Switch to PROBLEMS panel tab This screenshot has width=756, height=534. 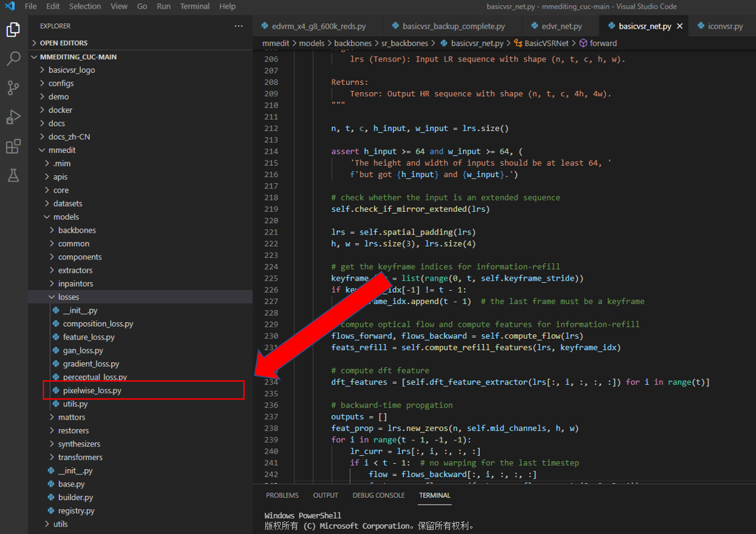click(x=282, y=495)
